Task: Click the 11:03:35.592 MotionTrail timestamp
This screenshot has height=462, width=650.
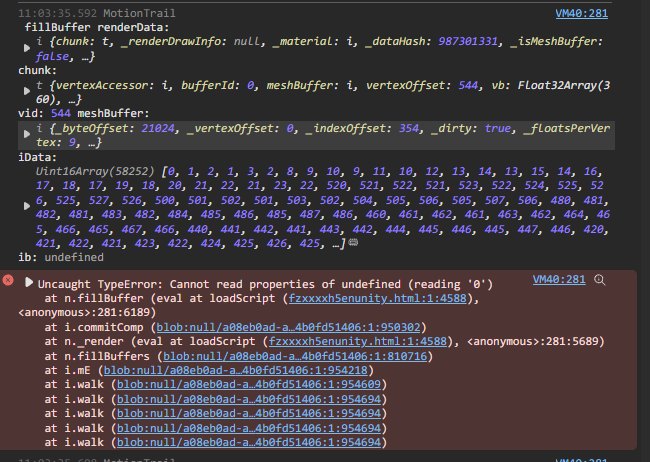Action: click(x=97, y=13)
